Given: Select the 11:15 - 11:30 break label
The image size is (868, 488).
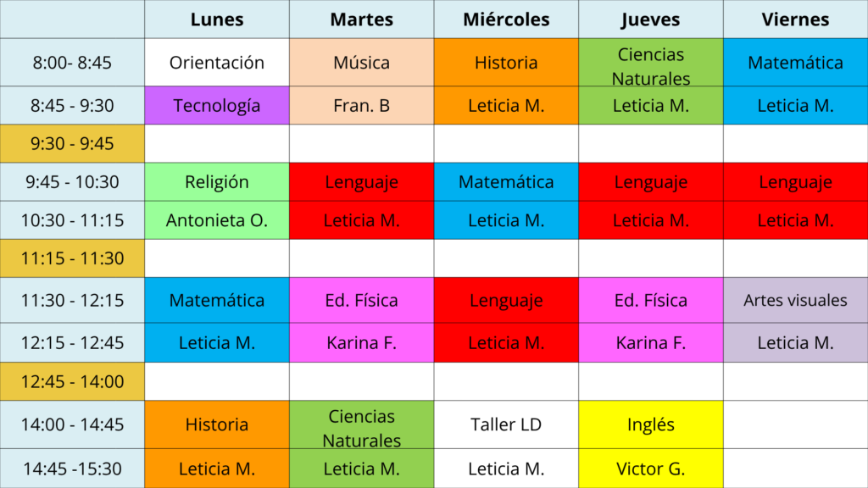Looking at the screenshot, I should (x=72, y=258).
